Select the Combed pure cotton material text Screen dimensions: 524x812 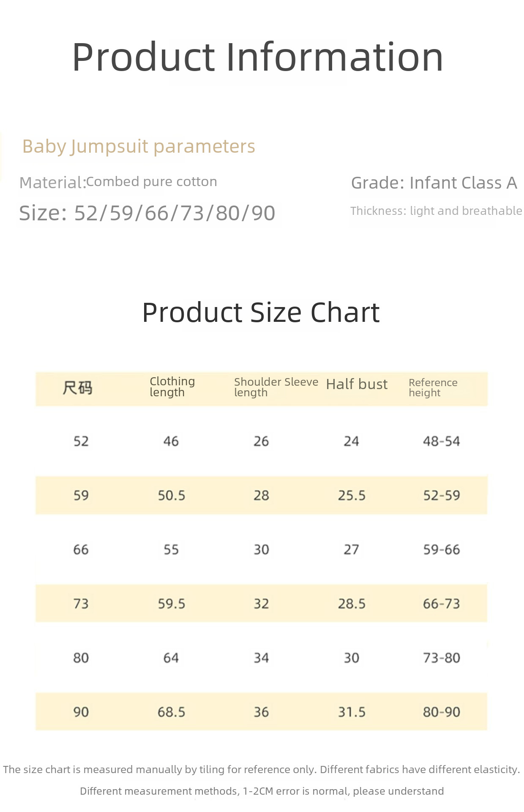coord(151,182)
